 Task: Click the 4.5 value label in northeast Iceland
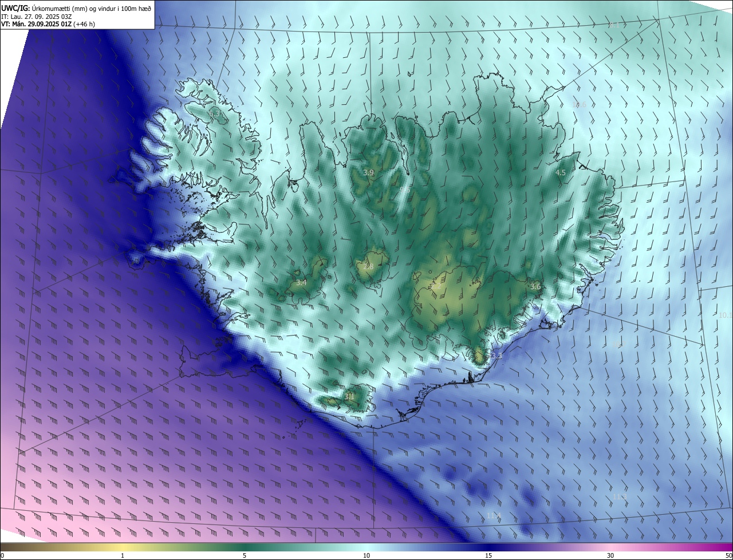(561, 172)
